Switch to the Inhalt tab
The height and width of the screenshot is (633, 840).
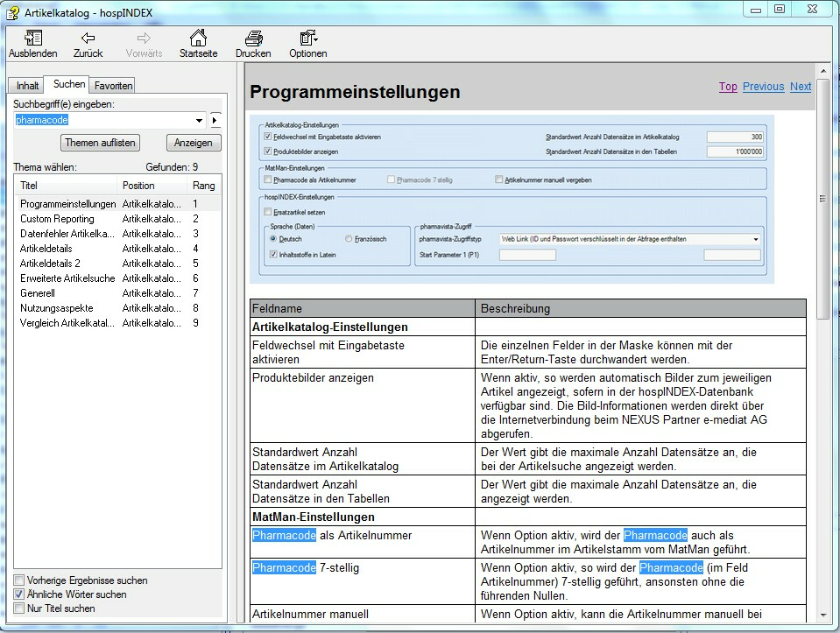(x=27, y=86)
